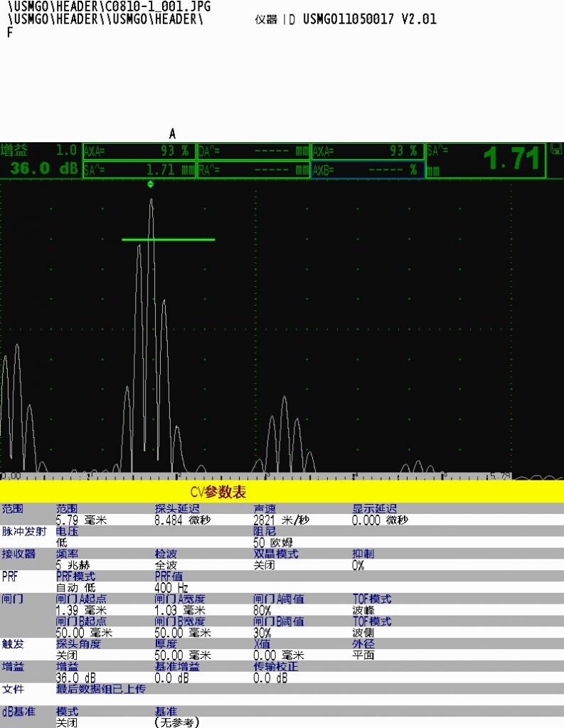Viewport: 564px width, 728px height.
Task: Click the 闸门B阈值 label
Action: pyautogui.click(x=279, y=621)
